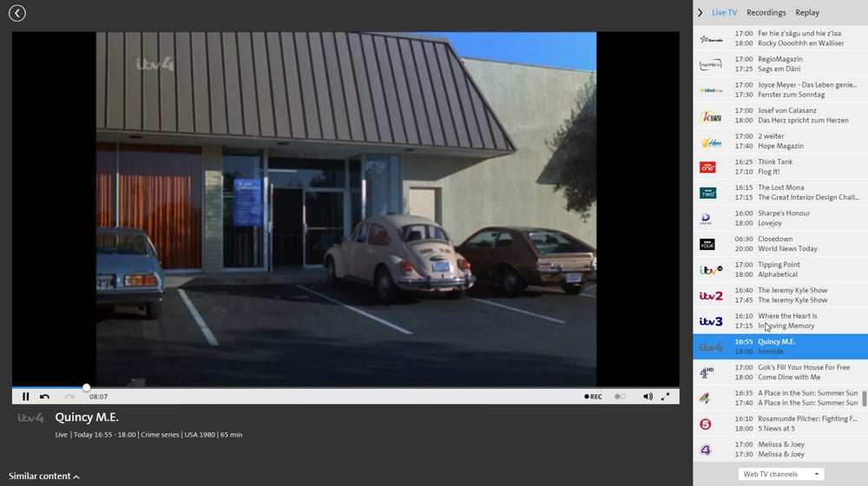The height and width of the screenshot is (486, 868).
Task: Select the ITV3 channel logo
Action: tap(711, 321)
